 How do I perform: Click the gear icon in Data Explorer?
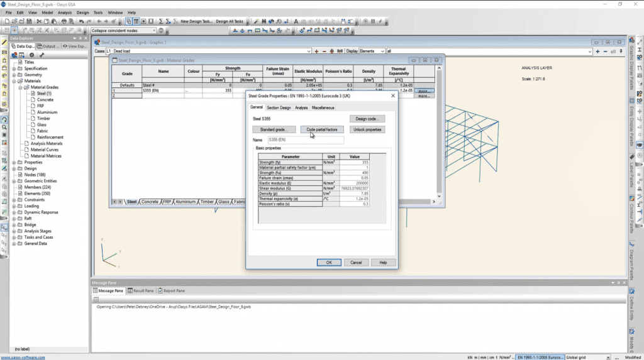(31, 55)
